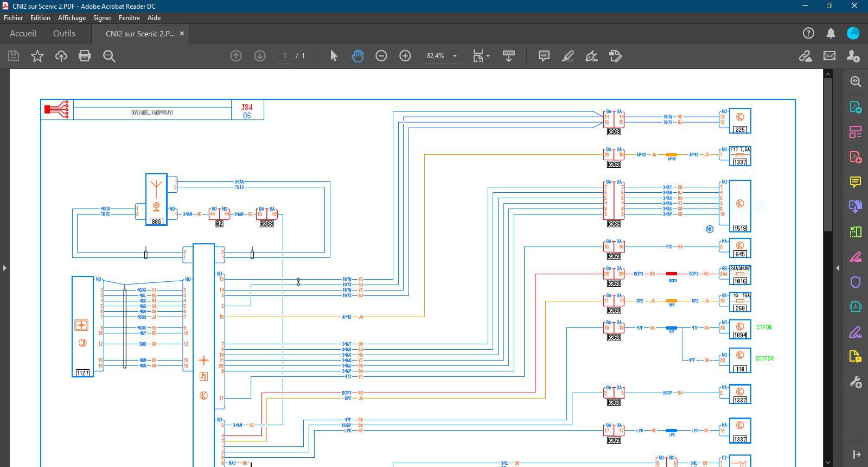The image size is (868, 467).
Task: Expand page fit options dropdown
Action: point(488,56)
